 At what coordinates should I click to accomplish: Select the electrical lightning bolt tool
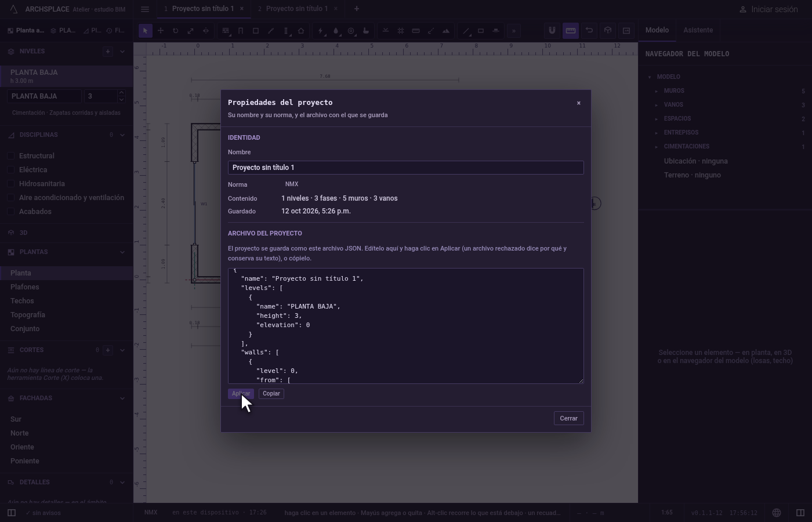[321, 31]
